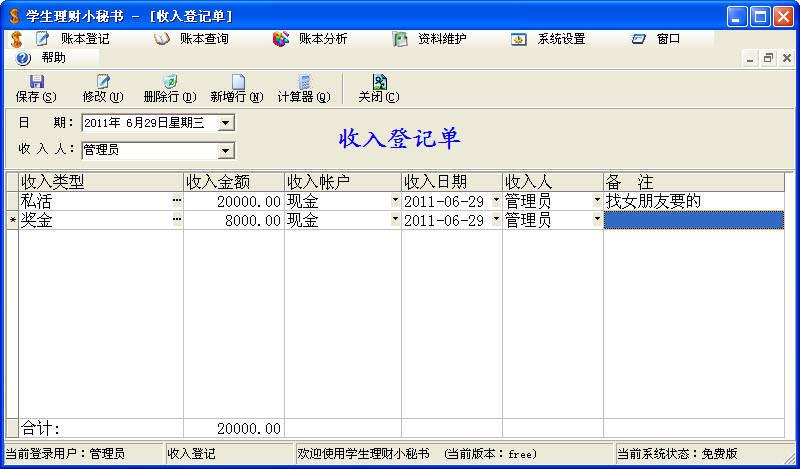
Task: Click the 8000.00 amount cell
Action: (x=234, y=220)
